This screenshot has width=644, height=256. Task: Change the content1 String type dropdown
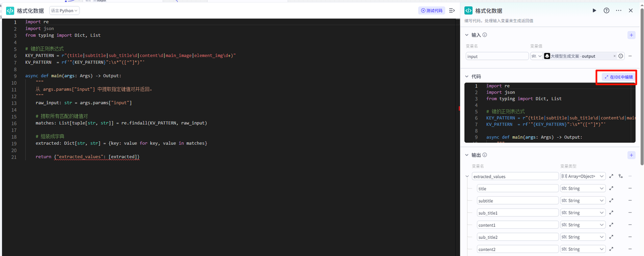pos(583,225)
